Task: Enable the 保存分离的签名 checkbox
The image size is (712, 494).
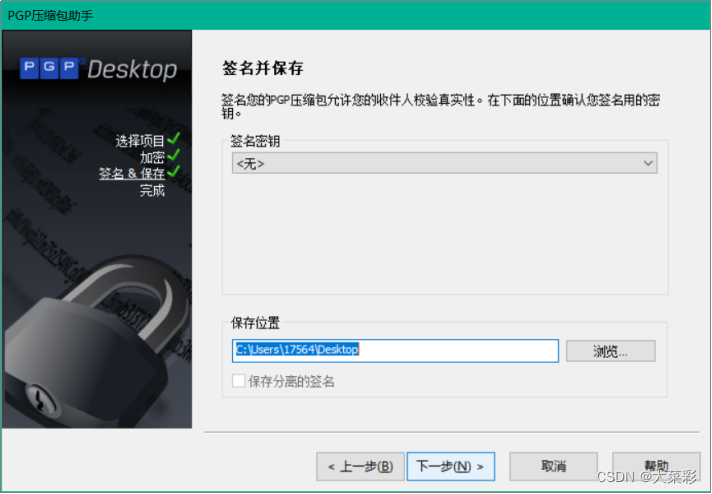Action: (238, 380)
